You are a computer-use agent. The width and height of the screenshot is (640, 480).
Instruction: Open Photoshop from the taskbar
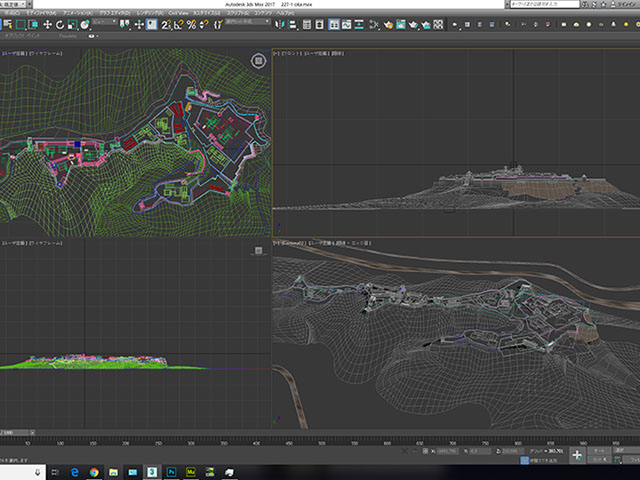point(171,472)
